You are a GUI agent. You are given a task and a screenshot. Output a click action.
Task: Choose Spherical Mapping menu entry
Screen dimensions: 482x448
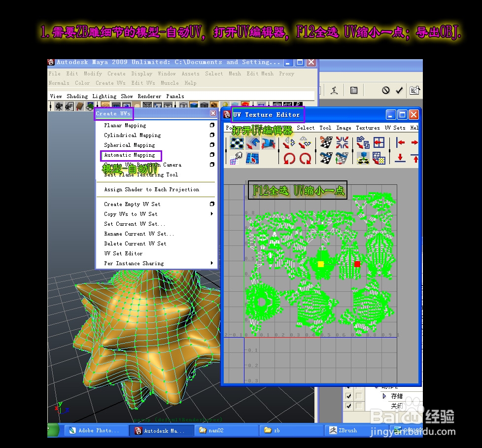pyautogui.click(x=130, y=145)
